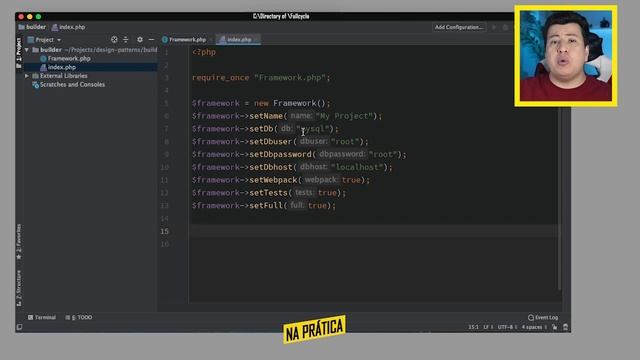Click the expand/collapse all icon in Project panel

126,40
